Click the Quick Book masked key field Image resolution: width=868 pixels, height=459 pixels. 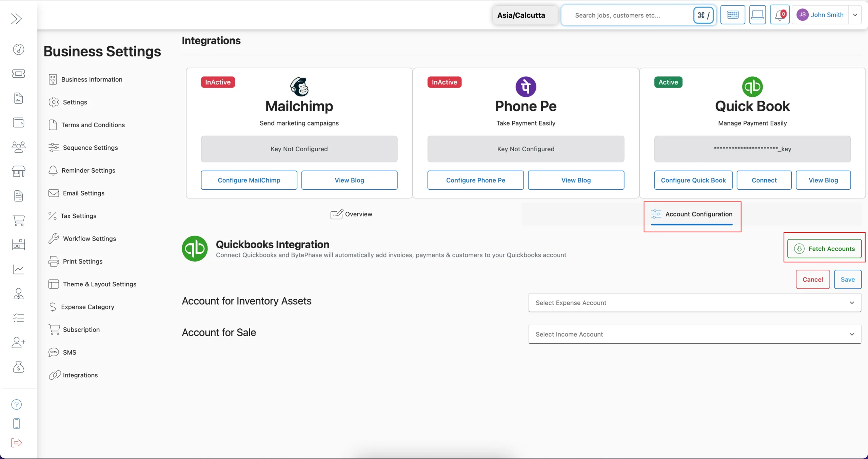pyautogui.click(x=752, y=149)
